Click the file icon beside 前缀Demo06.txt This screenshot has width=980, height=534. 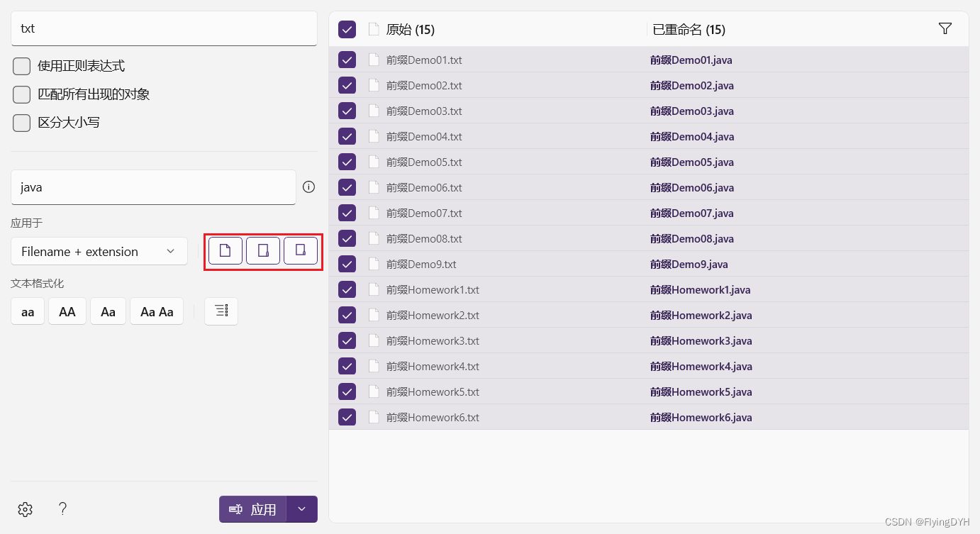(x=374, y=187)
